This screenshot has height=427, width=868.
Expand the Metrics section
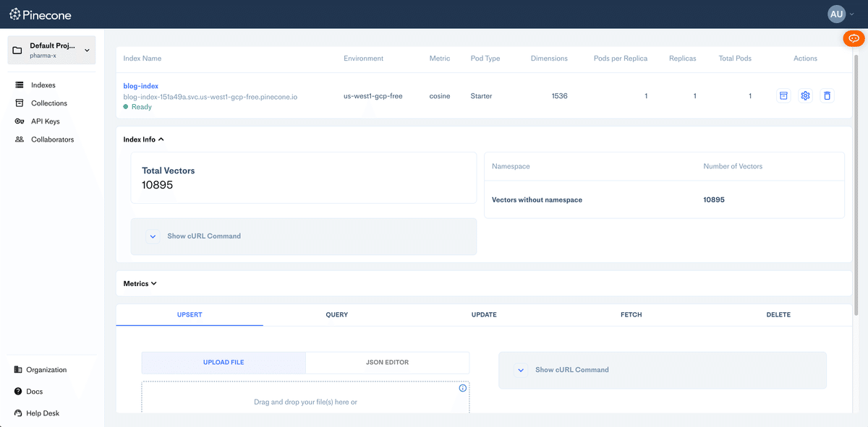[x=140, y=284]
